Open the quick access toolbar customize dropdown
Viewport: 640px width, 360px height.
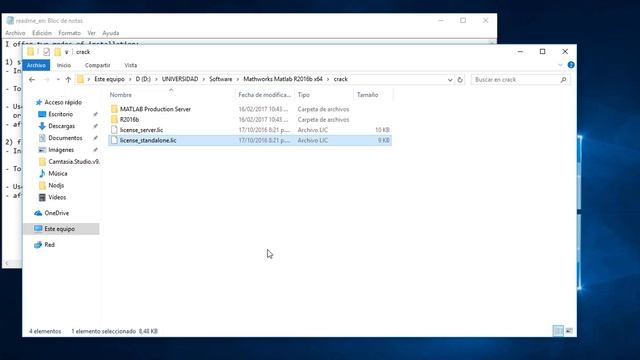pyautogui.click(x=67, y=52)
